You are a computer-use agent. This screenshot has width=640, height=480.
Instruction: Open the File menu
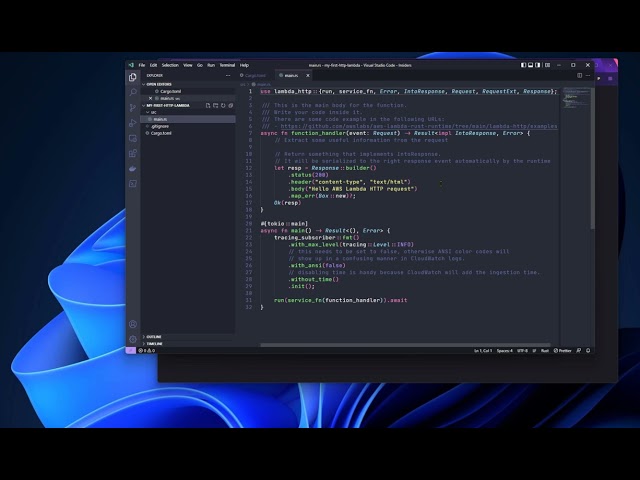pyautogui.click(x=142, y=65)
